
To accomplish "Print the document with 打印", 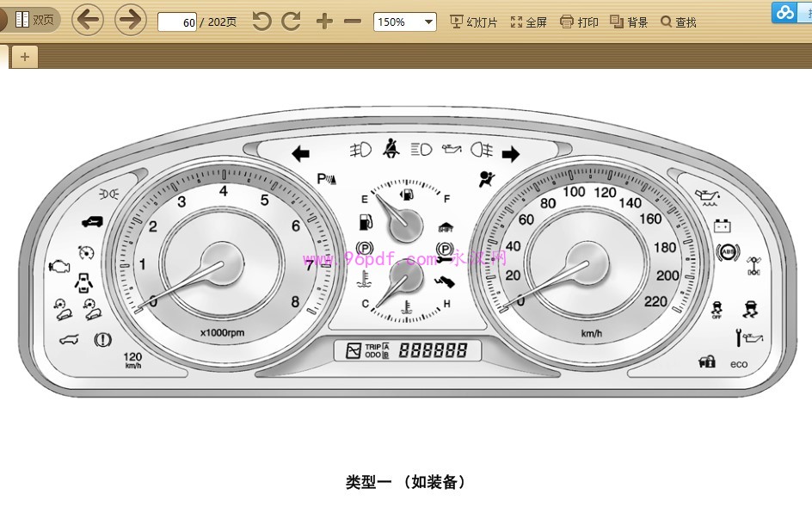I will (x=579, y=22).
